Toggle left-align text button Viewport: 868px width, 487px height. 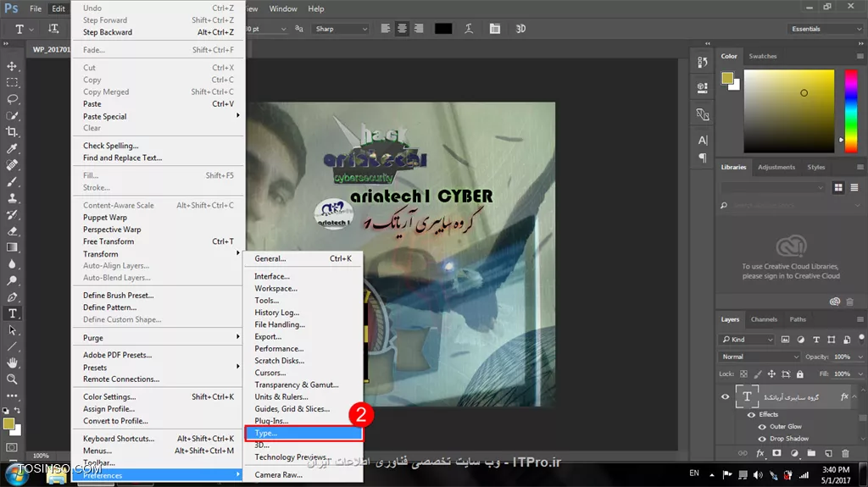coord(386,29)
